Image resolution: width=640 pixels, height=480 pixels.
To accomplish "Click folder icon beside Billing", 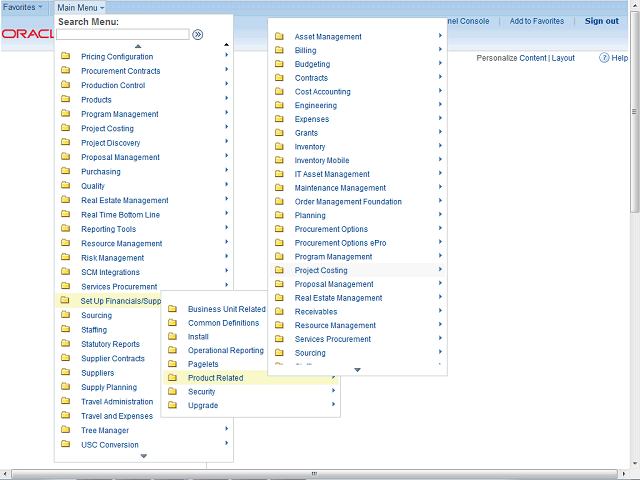I will coord(279,50).
